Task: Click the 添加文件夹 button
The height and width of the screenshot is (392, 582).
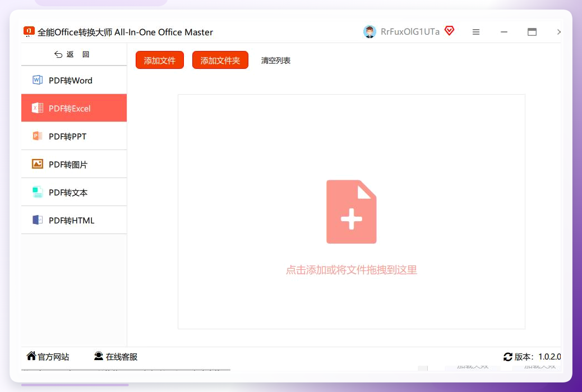Action: click(220, 60)
